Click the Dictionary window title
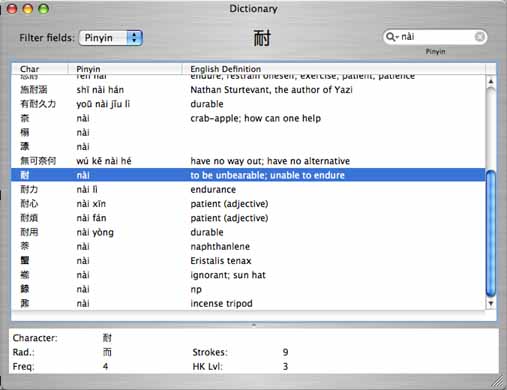The image size is (507, 390). pos(253,9)
